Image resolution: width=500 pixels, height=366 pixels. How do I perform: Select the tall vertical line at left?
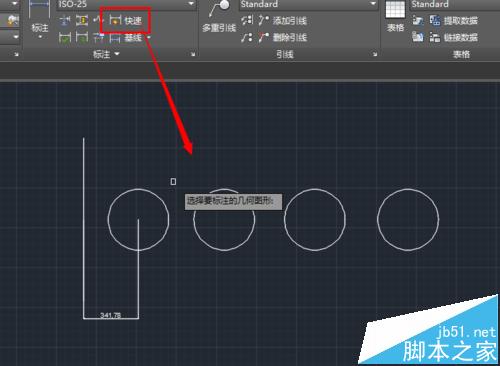(x=83, y=228)
